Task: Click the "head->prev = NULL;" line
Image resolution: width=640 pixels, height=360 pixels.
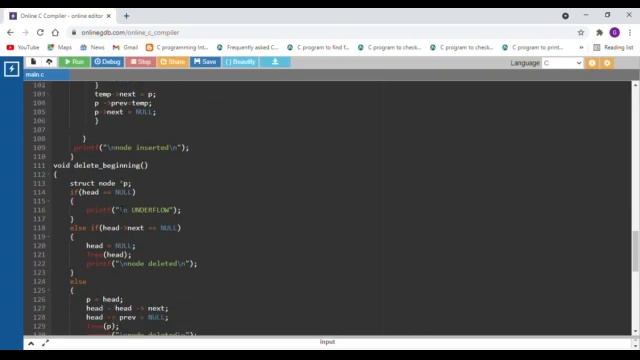Action: (127, 317)
